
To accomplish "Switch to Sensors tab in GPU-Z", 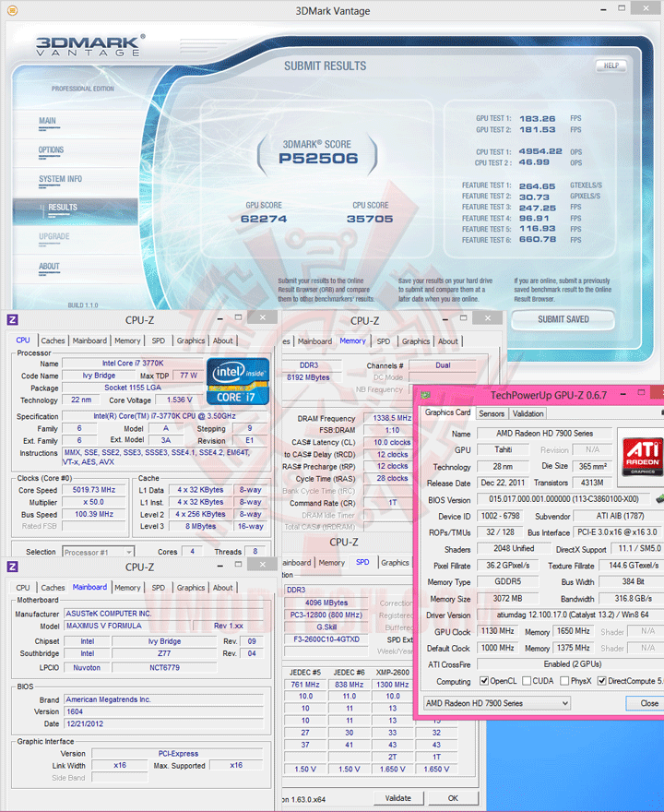I will coord(492,413).
